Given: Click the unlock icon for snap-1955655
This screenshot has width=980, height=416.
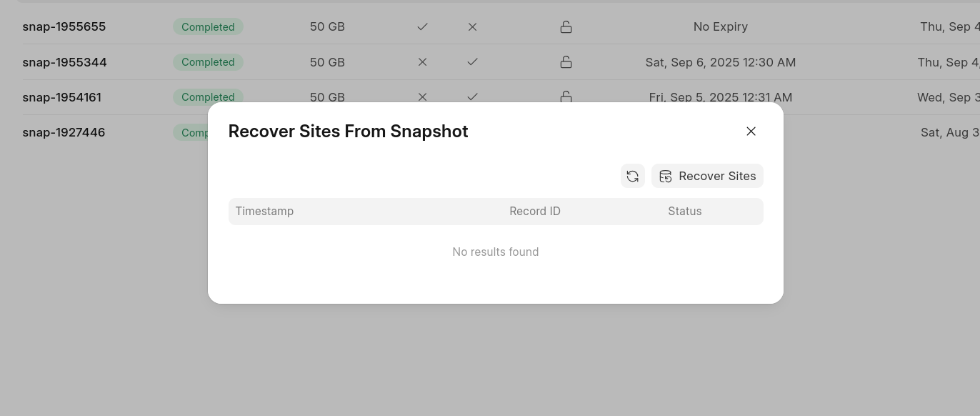Looking at the screenshot, I should click(x=566, y=27).
